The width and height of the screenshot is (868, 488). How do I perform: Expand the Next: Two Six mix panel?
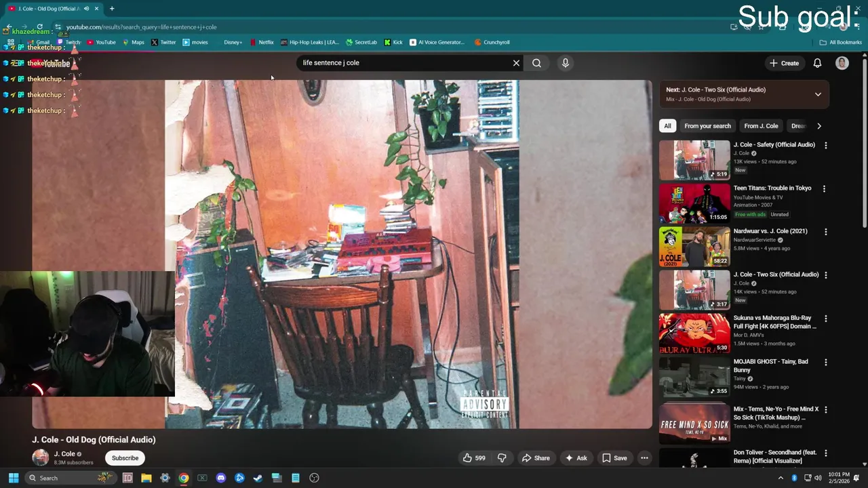(818, 94)
